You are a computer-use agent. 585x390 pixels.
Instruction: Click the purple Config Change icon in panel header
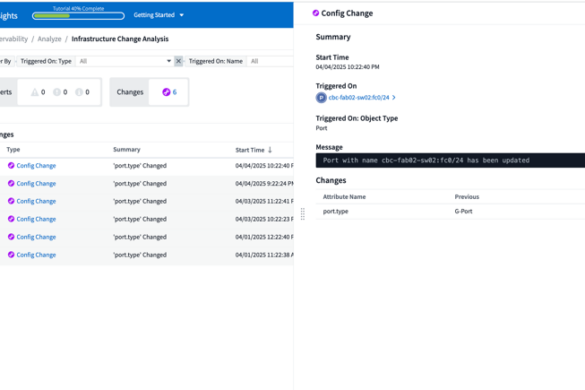click(316, 13)
